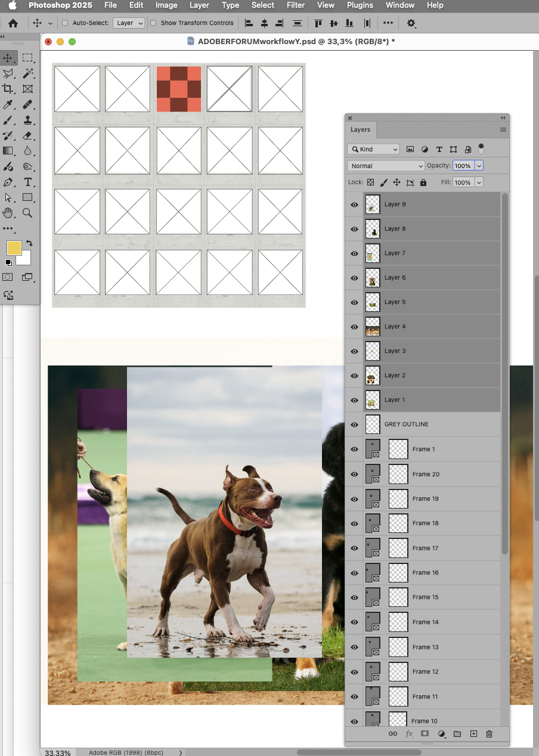Select the Clone Stamp tool
539x756 pixels.
click(27, 120)
